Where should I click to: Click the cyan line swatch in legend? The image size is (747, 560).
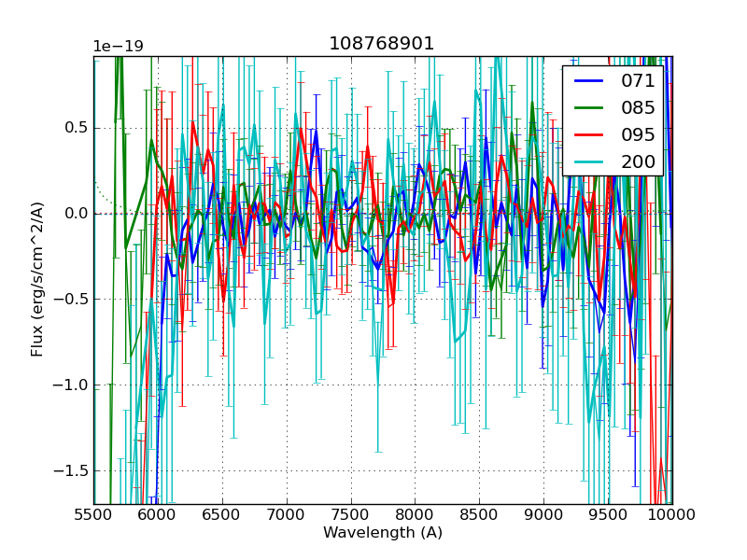click(x=588, y=161)
